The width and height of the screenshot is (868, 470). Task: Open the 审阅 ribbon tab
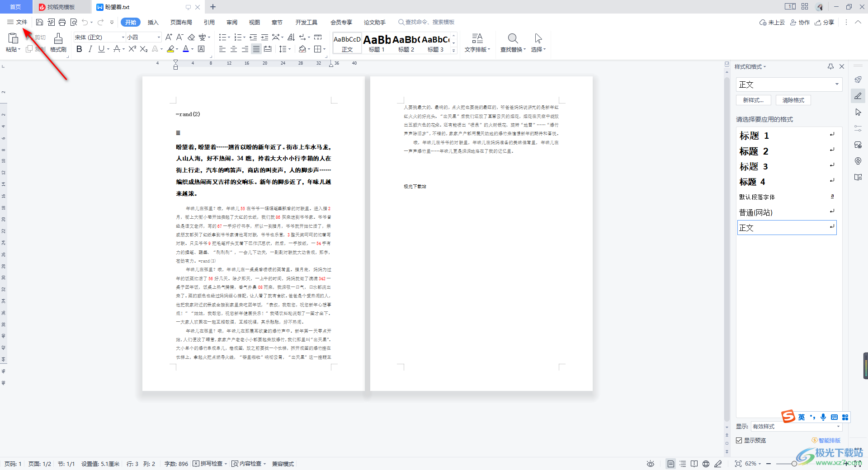[x=232, y=22]
